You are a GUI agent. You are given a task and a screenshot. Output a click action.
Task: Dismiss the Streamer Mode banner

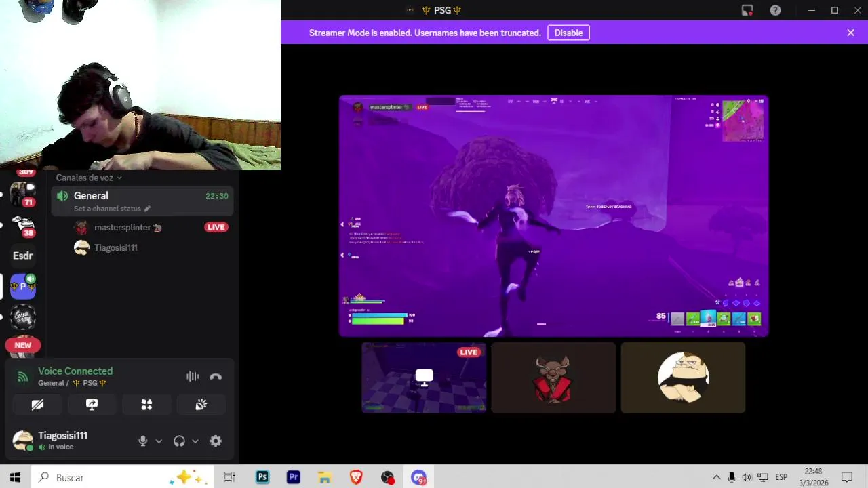pyautogui.click(x=850, y=33)
